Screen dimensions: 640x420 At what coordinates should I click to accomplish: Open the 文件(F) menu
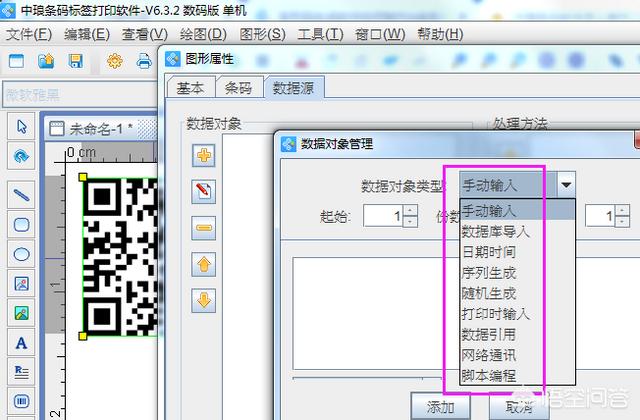point(29,34)
